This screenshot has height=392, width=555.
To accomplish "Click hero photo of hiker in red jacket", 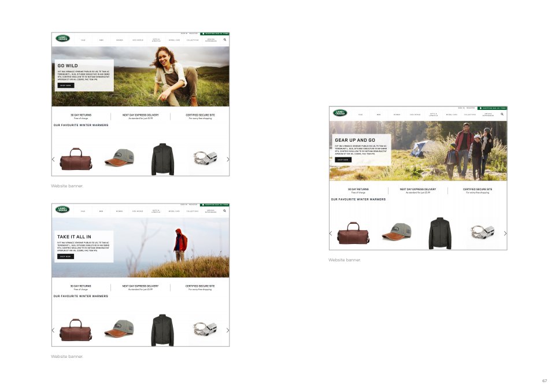I will (140, 247).
